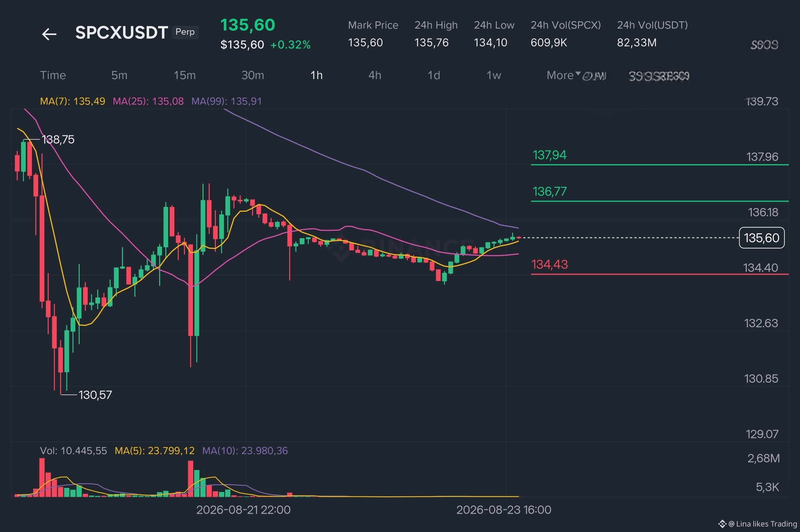Click the 24h High value 135,76
The height and width of the screenshot is (532, 800).
point(432,43)
